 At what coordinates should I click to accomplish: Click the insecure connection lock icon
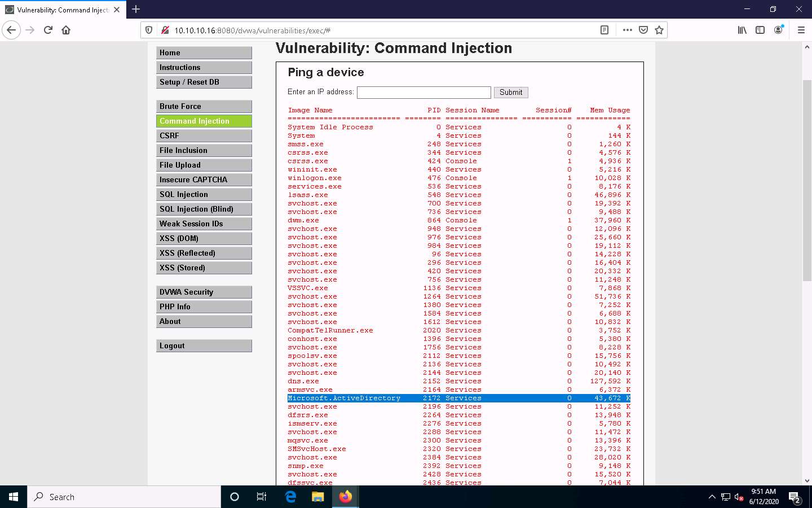pos(164,29)
